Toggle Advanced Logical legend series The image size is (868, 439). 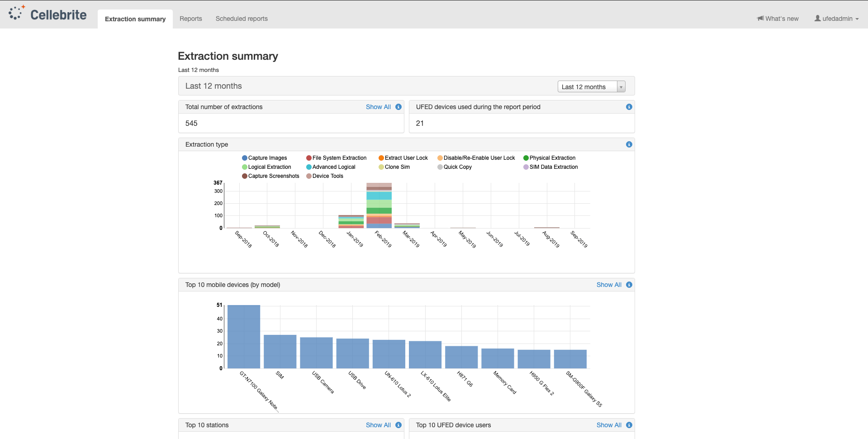(331, 167)
